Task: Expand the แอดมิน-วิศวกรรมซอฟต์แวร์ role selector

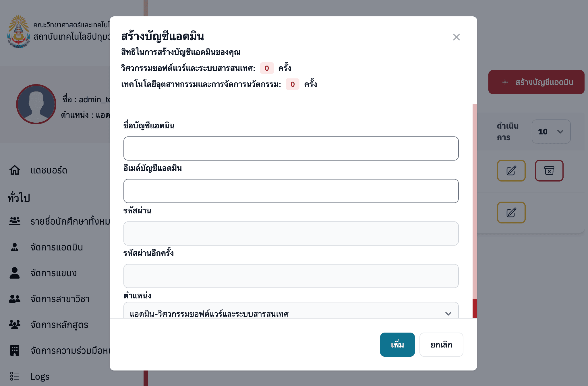Action: 291,313
